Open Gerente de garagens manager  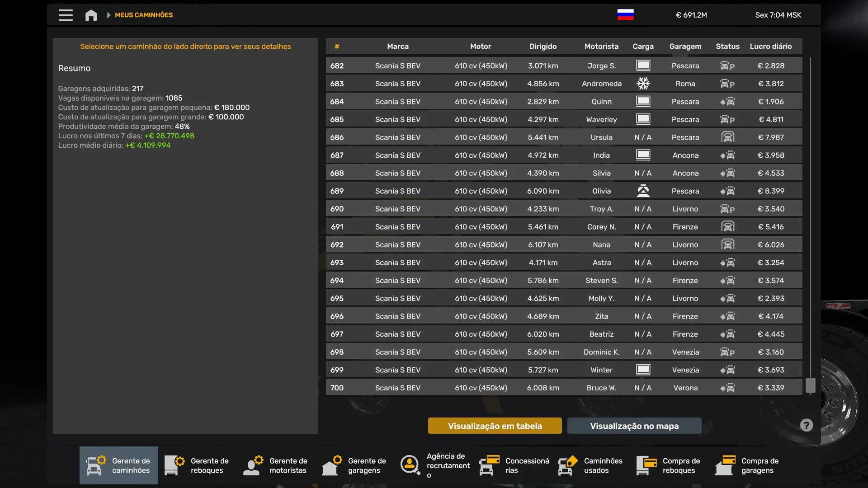click(355, 465)
